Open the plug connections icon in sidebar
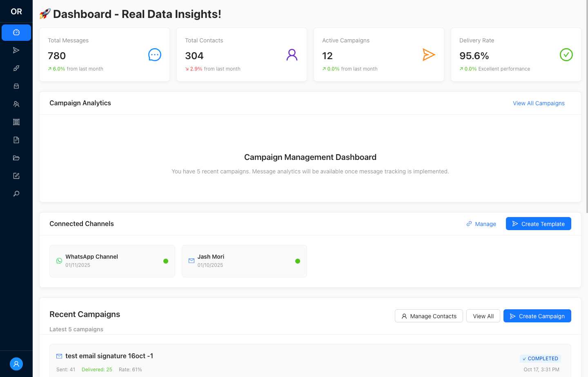588x377 pixels. 16,68
